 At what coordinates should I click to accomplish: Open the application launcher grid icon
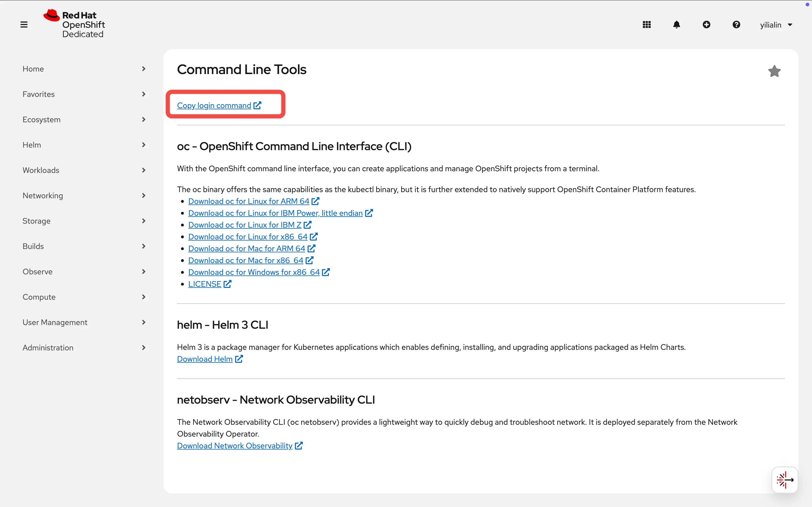646,25
